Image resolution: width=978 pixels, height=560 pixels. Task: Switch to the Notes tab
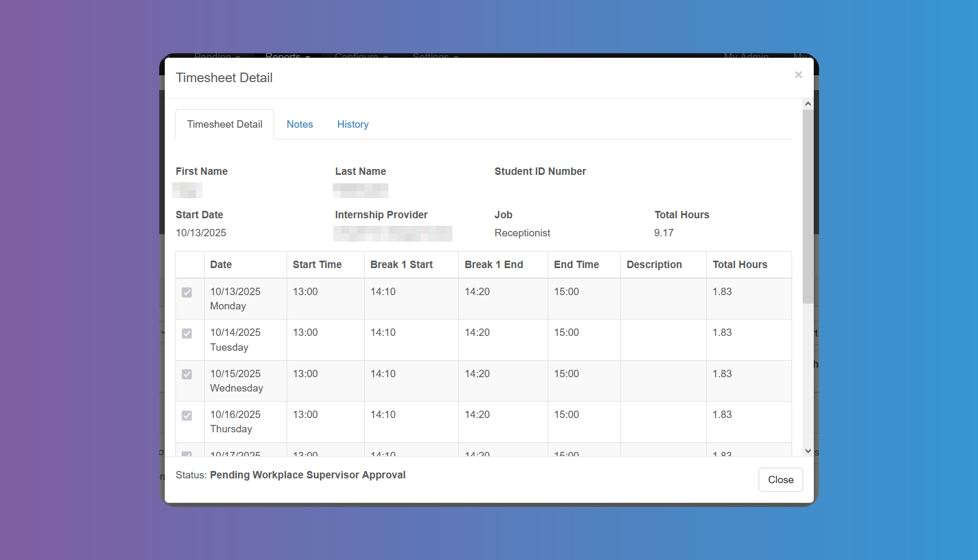point(300,124)
